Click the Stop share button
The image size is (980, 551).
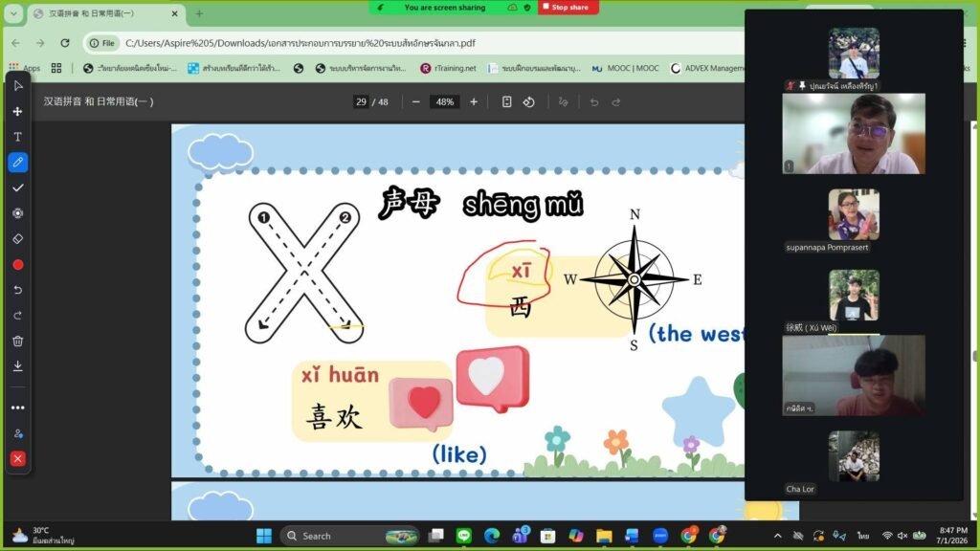point(568,8)
